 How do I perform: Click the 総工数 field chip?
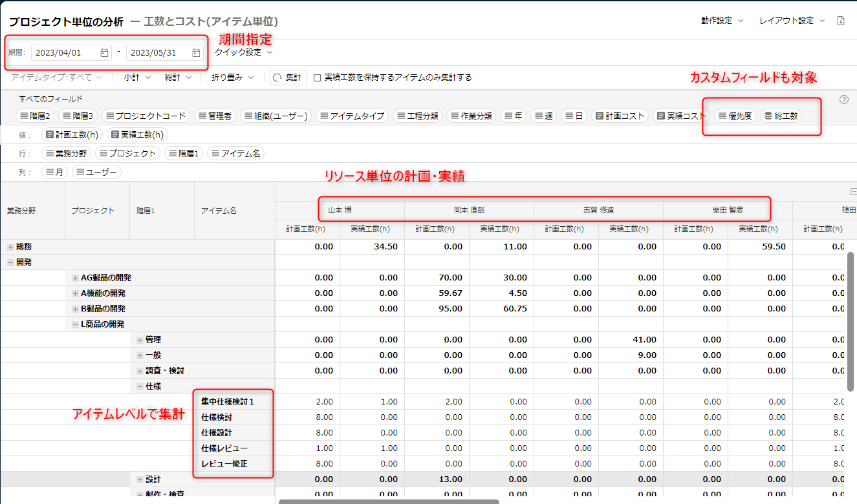click(781, 116)
